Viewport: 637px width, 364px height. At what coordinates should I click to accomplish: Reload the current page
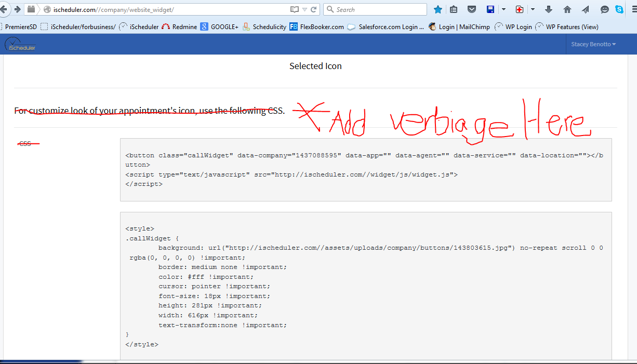tap(314, 9)
